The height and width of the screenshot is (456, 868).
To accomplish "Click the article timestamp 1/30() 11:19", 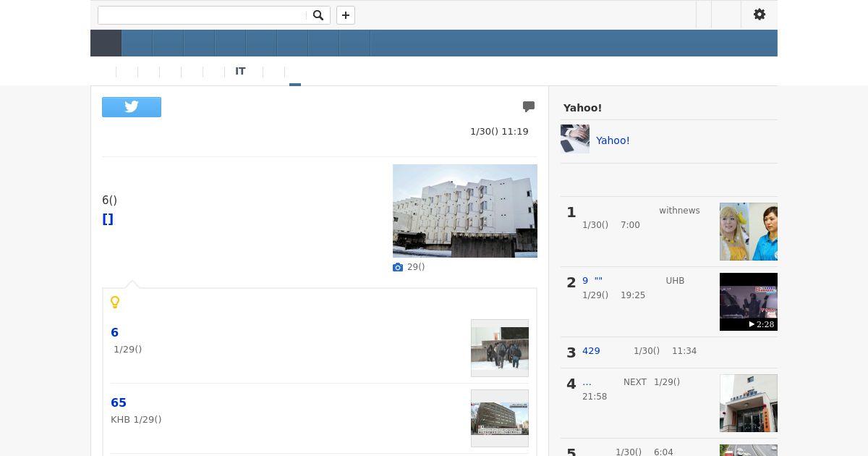I will 499,132.
